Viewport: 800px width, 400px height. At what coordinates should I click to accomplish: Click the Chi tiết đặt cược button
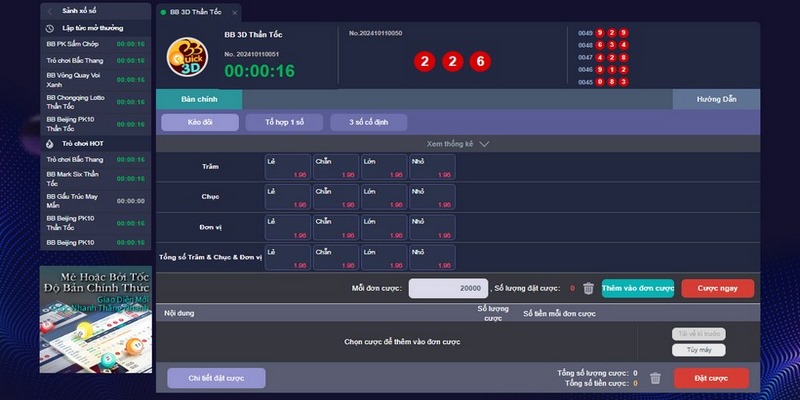click(x=215, y=378)
